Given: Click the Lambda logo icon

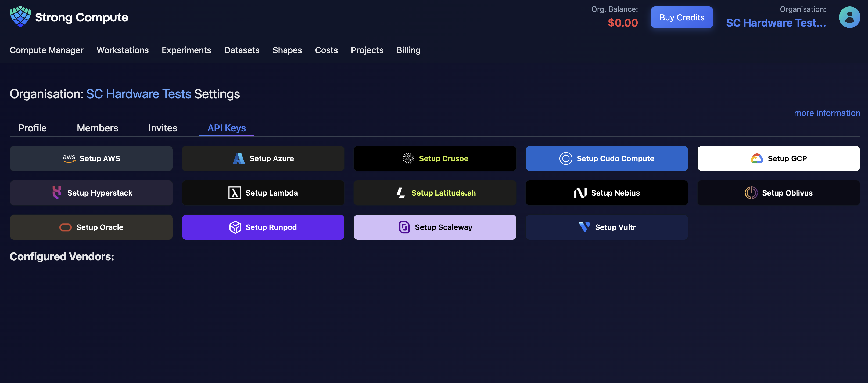Looking at the screenshot, I should [235, 193].
